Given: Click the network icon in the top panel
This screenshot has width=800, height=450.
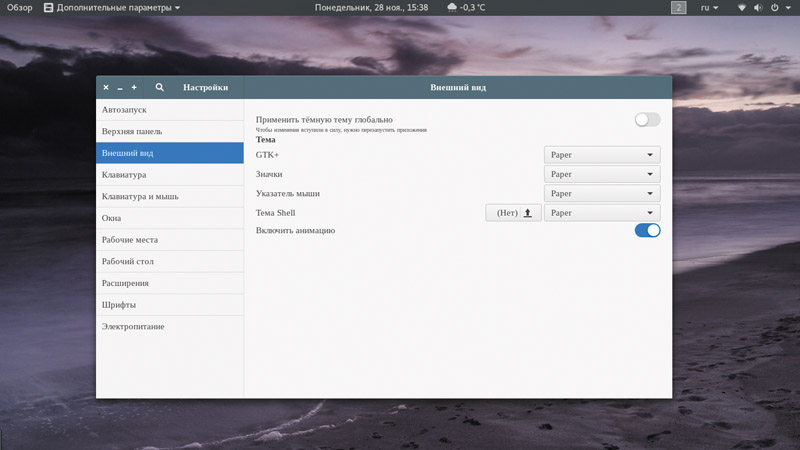Looking at the screenshot, I should point(742,8).
